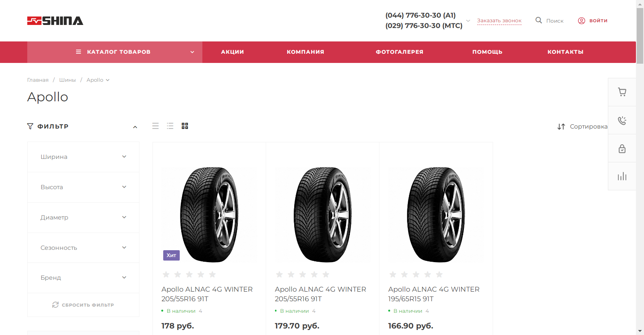Rate the first tire five stars

point(212,274)
